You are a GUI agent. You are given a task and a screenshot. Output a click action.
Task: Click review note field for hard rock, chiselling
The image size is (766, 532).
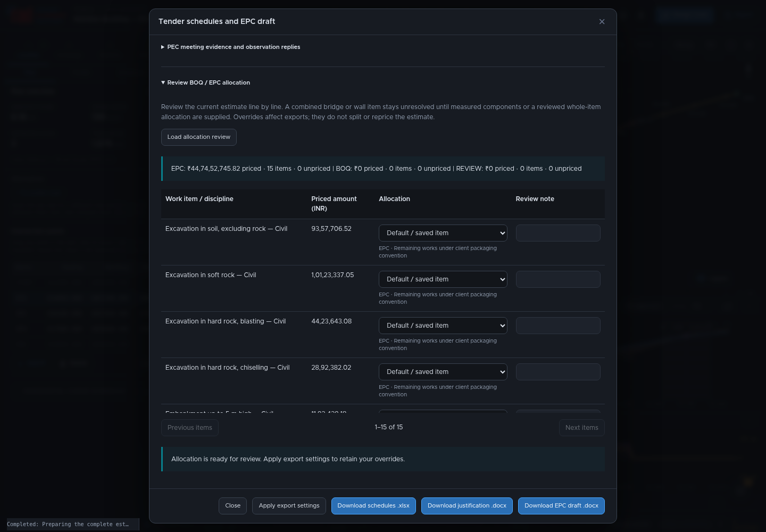558,372
